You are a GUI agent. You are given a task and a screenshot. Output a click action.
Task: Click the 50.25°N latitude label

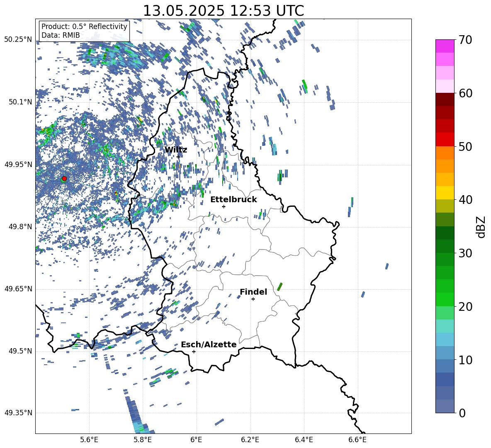pyautogui.click(x=18, y=40)
